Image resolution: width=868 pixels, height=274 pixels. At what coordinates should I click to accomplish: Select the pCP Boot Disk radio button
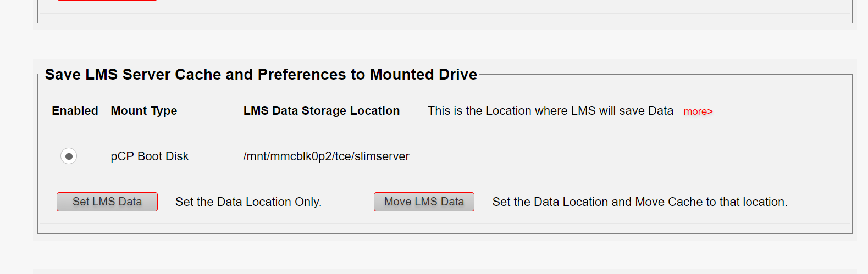[69, 156]
